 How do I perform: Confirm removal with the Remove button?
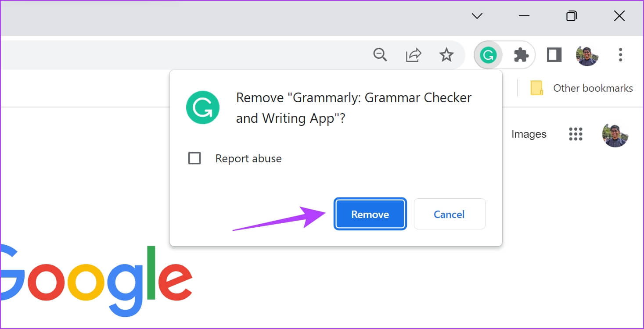370,214
